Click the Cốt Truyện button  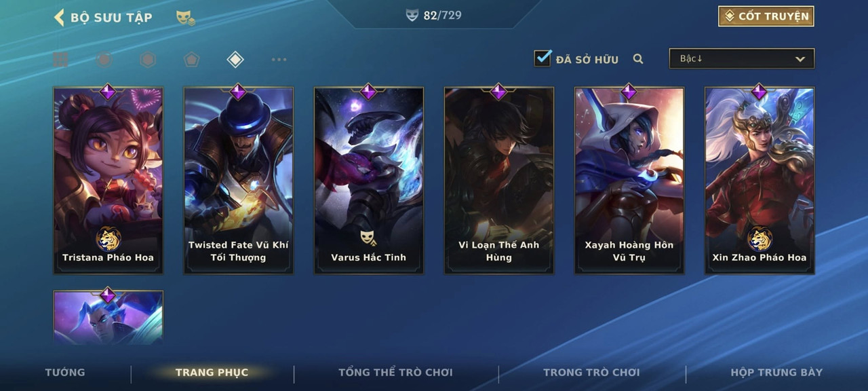[766, 16]
